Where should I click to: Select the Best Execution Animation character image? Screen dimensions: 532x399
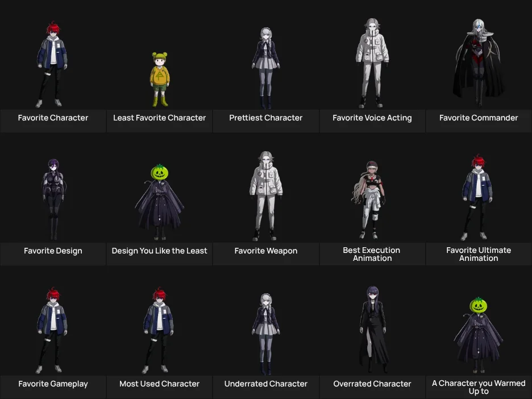(x=369, y=200)
